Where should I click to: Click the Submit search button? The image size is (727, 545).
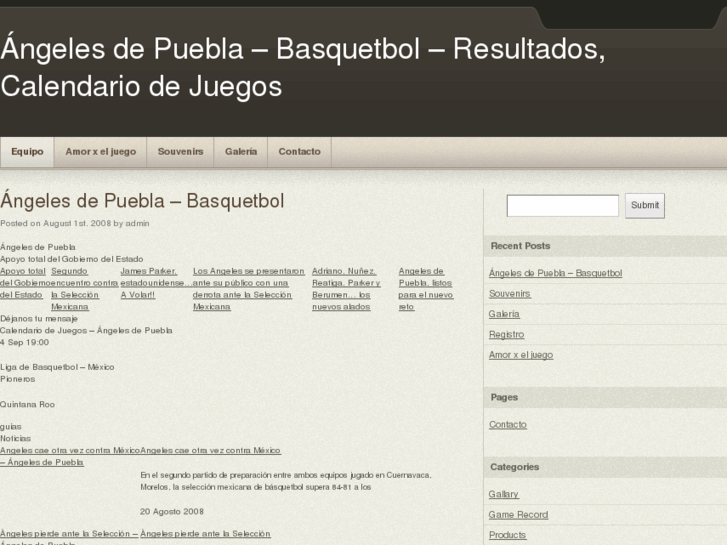point(644,205)
